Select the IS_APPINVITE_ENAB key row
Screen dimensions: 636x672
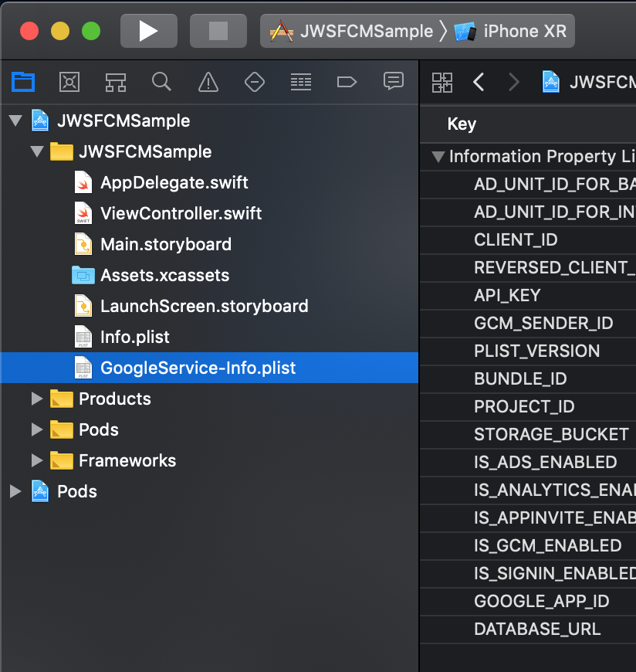(528, 518)
